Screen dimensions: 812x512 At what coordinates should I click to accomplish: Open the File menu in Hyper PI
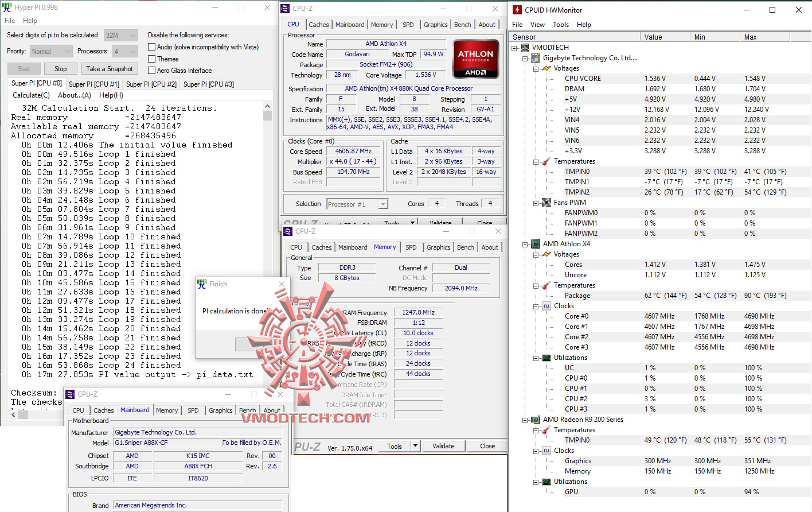[10, 21]
